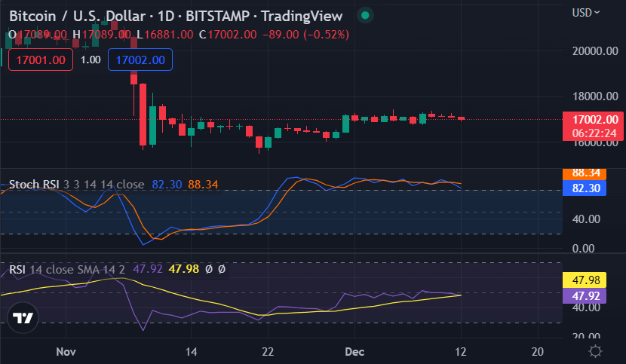626x364 pixels.
Task: Click the 20000.00 price axis label
Action: 595,51
